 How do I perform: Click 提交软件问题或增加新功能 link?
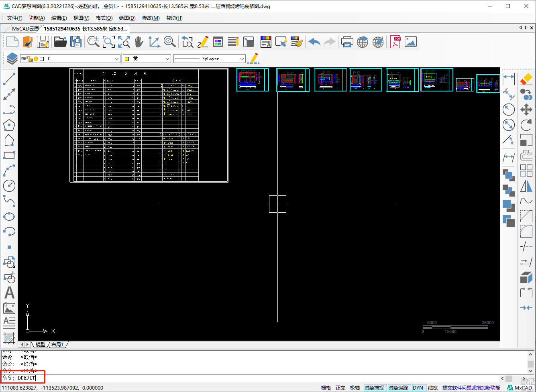[x=471, y=388]
